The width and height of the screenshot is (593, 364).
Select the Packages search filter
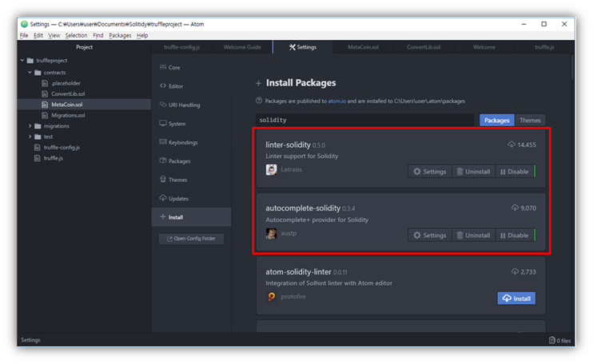(x=496, y=121)
